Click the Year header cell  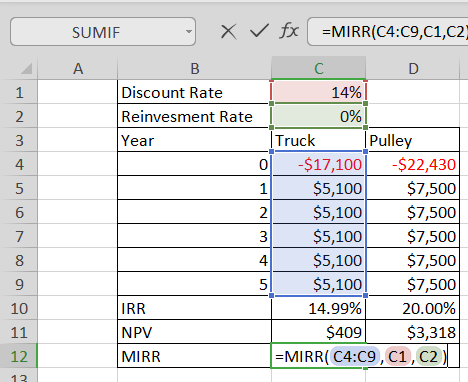195,140
